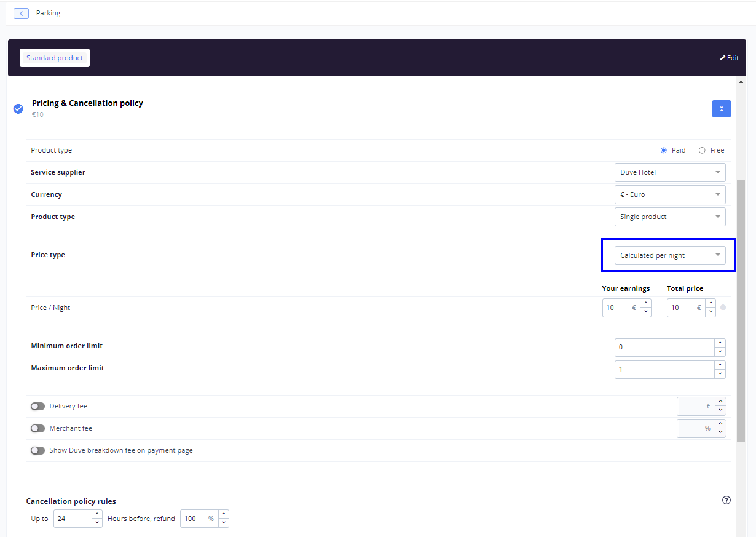
Task: Toggle Show Duve breakdown fee on payment page
Action: (x=38, y=450)
